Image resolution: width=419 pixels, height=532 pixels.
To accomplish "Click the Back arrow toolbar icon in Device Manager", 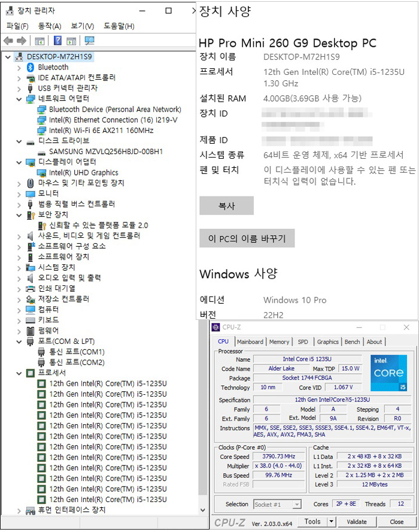I will tap(8, 41).
